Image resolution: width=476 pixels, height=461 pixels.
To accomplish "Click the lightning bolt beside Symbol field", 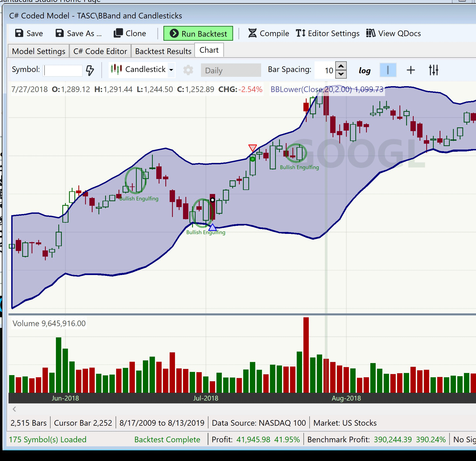I will [x=90, y=70].
